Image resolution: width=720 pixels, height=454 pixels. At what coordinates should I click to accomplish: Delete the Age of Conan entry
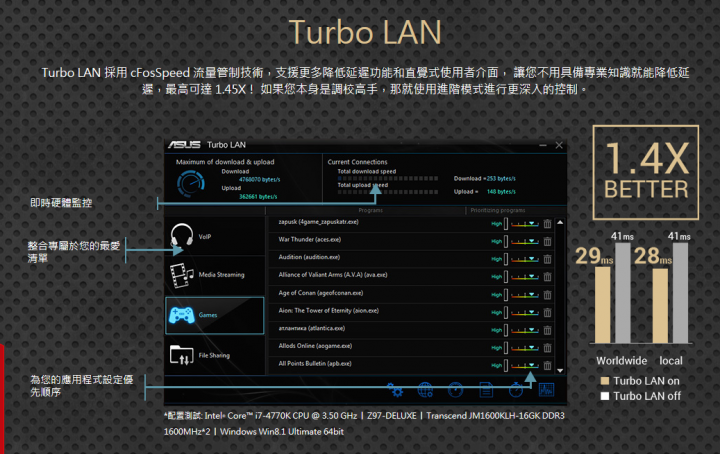click(x=547, y=294)
